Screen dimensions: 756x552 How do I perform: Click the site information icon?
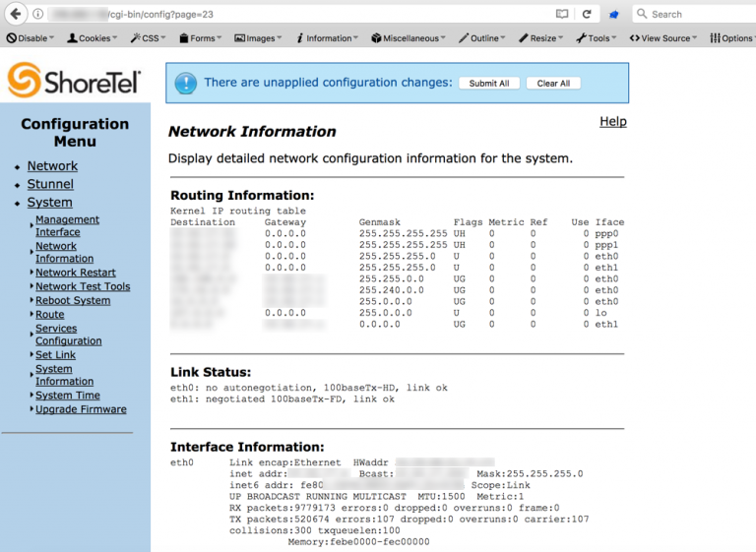(37, 14)
